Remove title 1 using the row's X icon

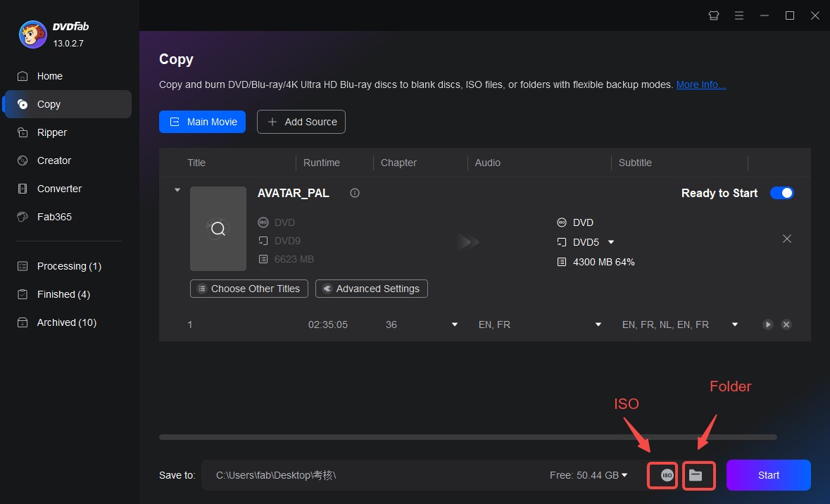click(x=786, y=325)
